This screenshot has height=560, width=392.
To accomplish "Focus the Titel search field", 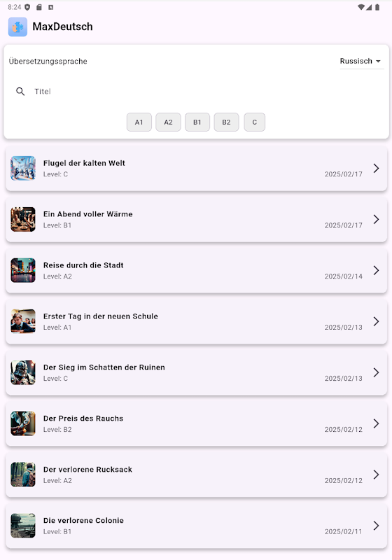I will (x=197, y=92).
